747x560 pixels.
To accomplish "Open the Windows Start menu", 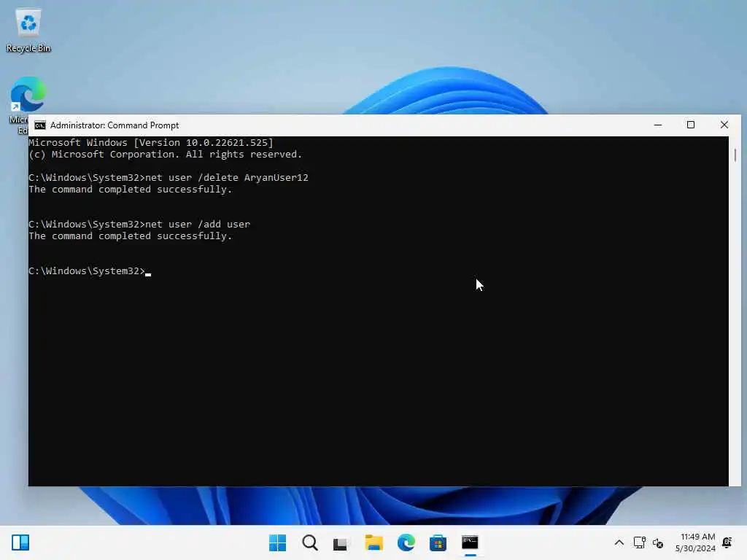I will coord(277,542).
